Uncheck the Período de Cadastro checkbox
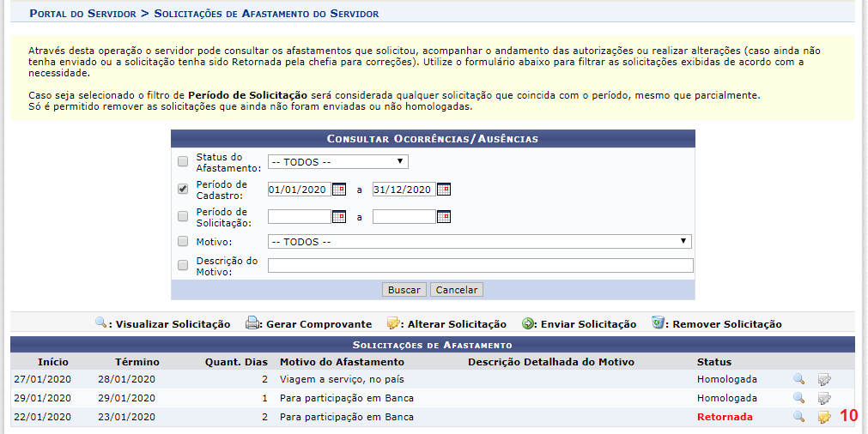 click(x=183, y=190)
